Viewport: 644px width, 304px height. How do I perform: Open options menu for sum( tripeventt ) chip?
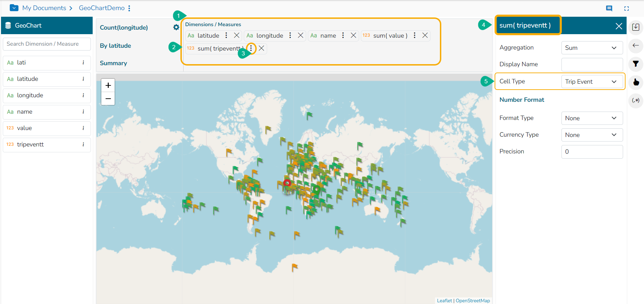click(251, 48)
